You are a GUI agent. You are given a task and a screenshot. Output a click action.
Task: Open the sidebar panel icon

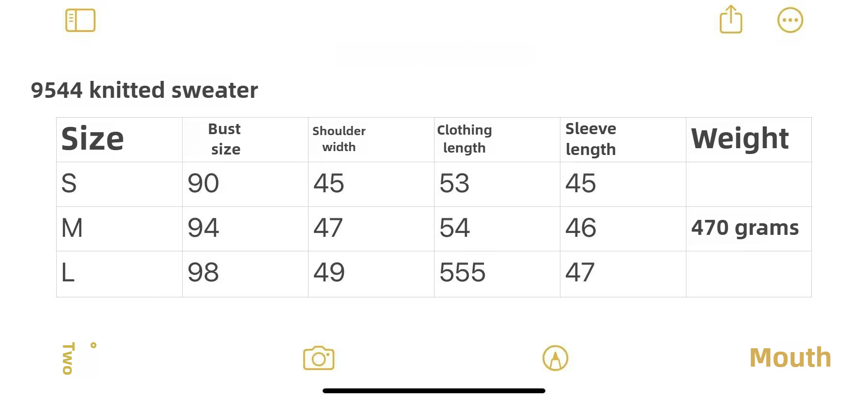pos(80,20)
